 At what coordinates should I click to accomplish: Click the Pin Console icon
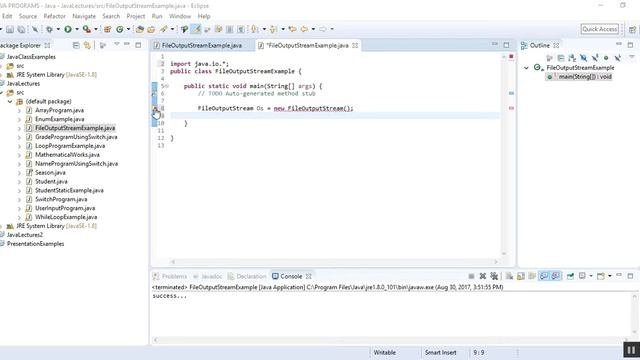click(x=570, y=276)
